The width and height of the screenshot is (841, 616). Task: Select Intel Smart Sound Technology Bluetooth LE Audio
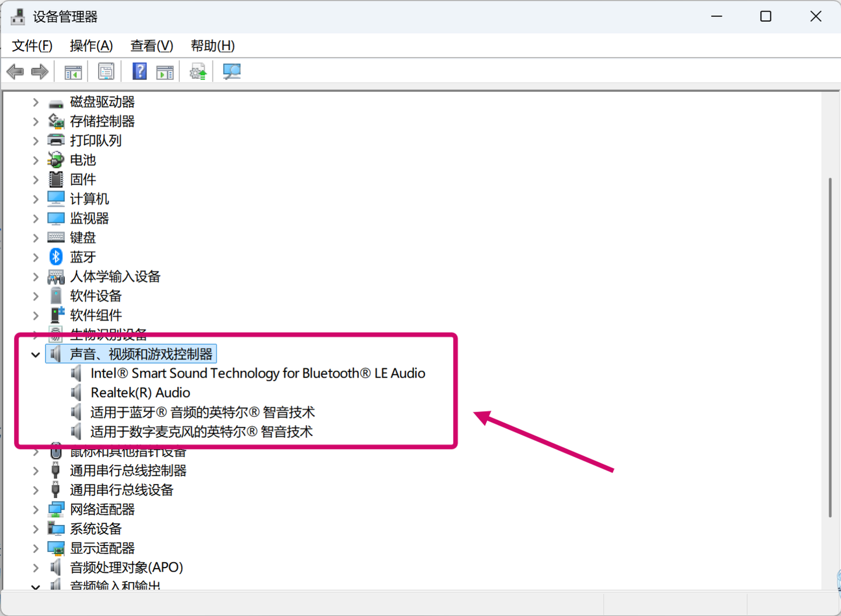[258, 374]
